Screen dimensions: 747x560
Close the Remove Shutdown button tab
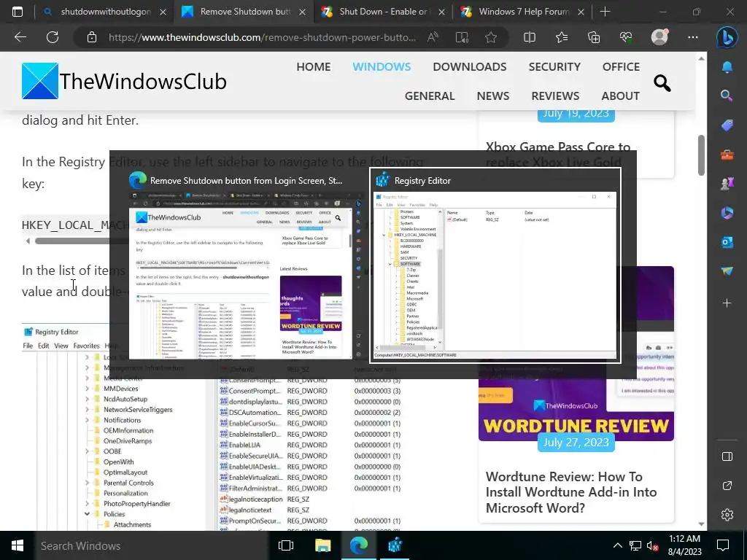coord(302,12)
